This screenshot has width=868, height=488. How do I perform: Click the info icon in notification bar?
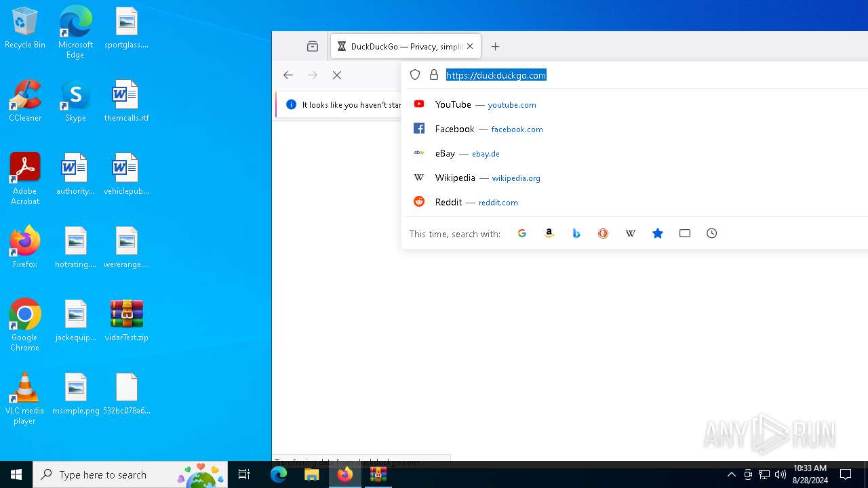click(x=292, y=104)
